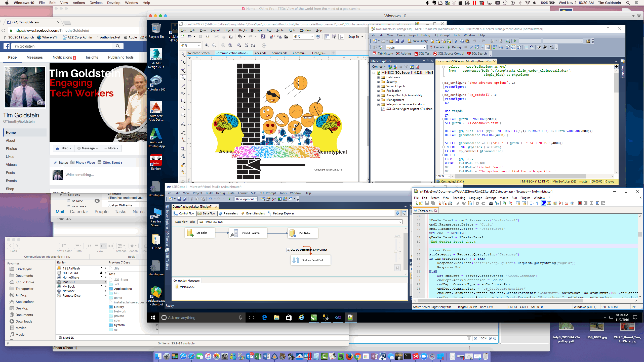644x362 pixels.
Task: Toggle CorelDRAW Show Grid button
Action: point(334,37)
